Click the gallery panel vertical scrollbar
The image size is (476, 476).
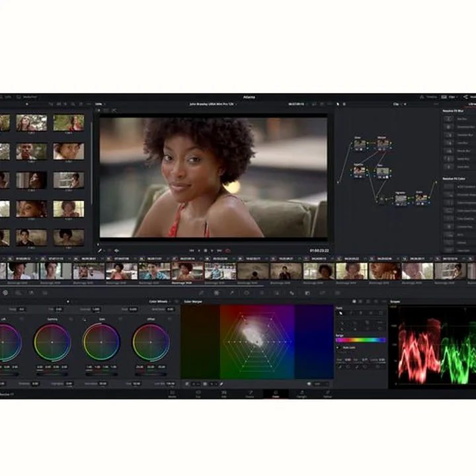click(92, 164)
